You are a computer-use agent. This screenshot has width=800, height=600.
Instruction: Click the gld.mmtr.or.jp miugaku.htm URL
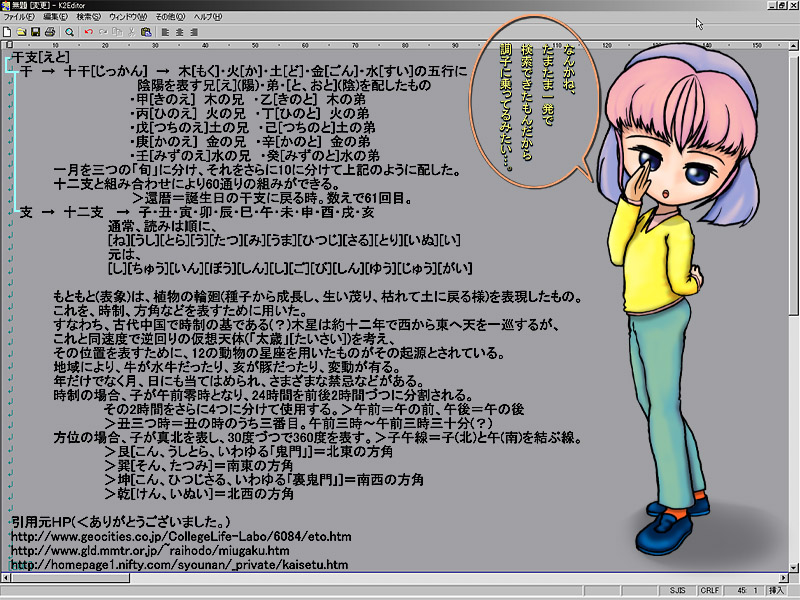tap(150, 551)
